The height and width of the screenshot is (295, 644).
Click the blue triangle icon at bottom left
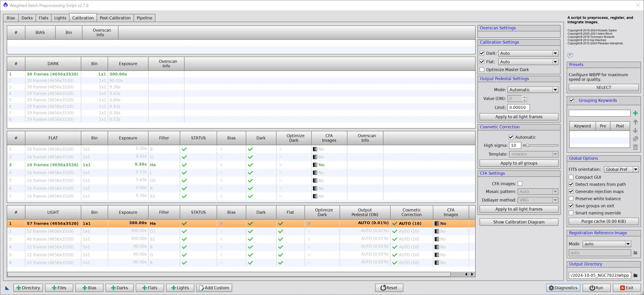tap(7, 288)
